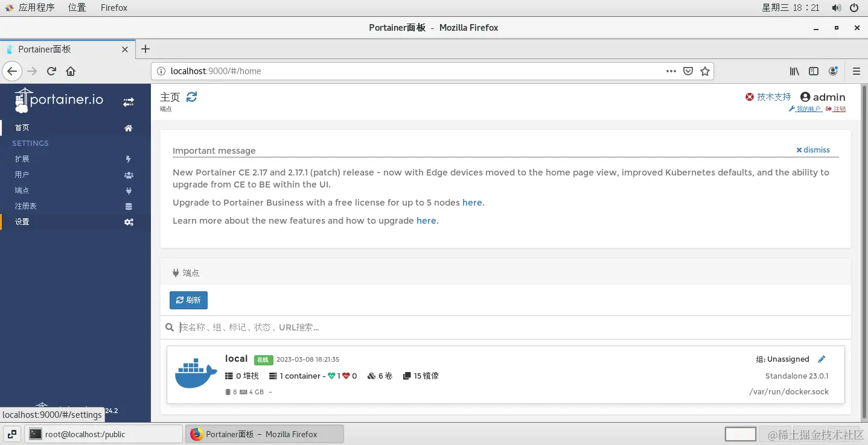The image size is (868, 445).
Task: Click the users group icon
Action: (129, 175)
